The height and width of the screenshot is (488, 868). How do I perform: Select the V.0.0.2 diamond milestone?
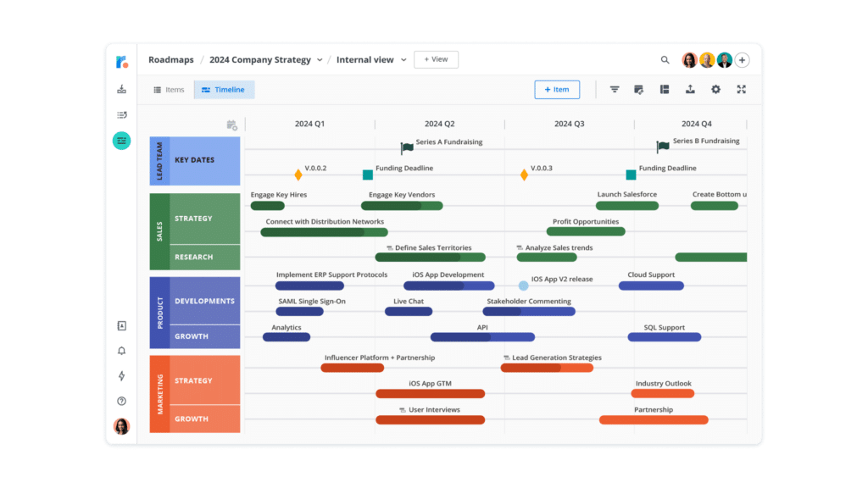(x=298, y=175)
